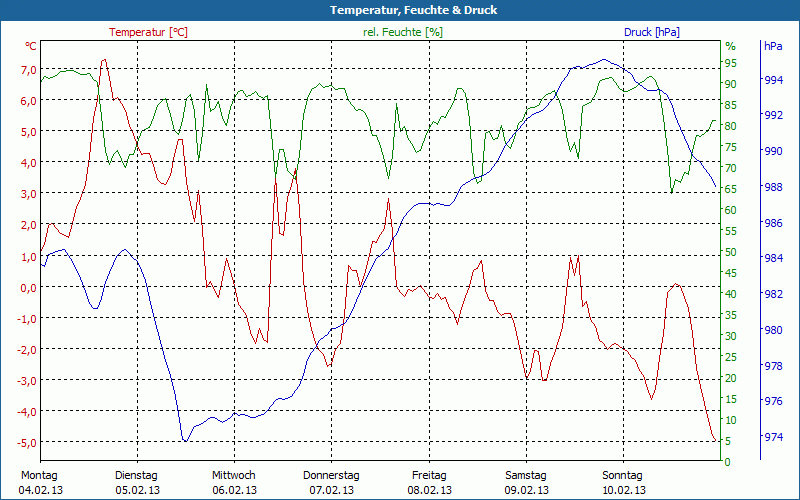This screenshot has width=800, height=500.
Task: Click the '°C' unit label on temperature axis
Action: (x=30, y=46)
